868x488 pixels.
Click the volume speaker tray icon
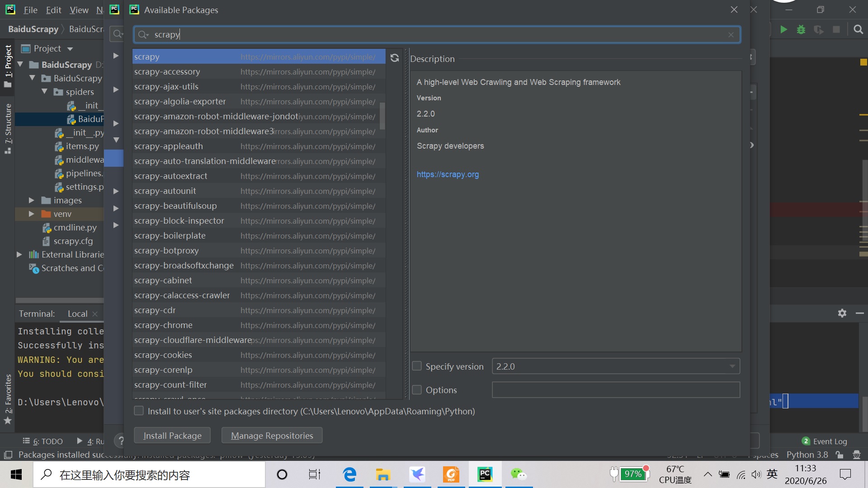pos(756,474)
